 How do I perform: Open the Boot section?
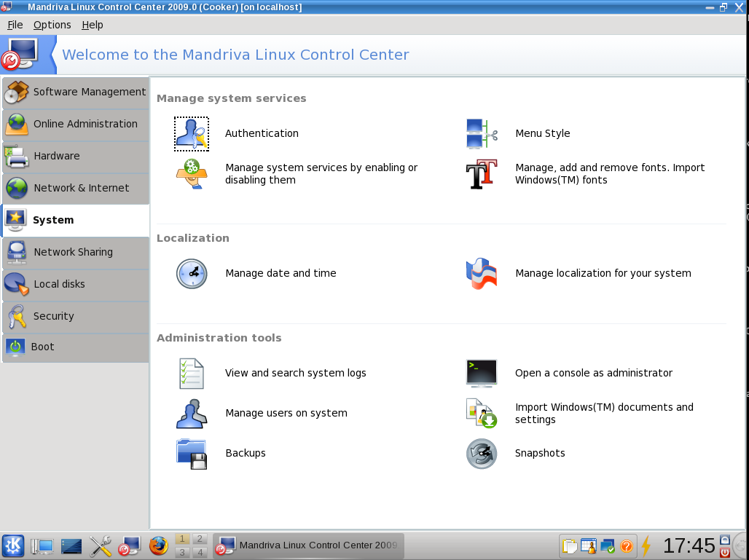tap(76, 347)
